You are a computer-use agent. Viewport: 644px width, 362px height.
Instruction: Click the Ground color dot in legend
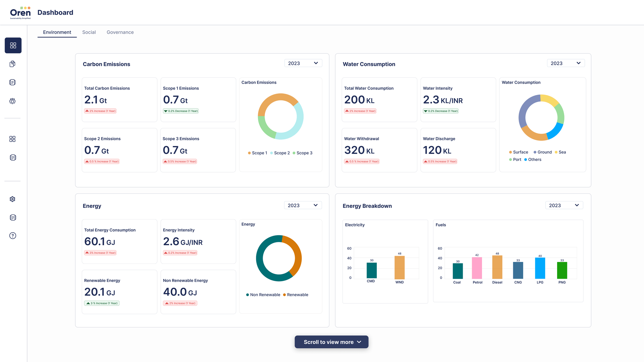[x=535, y=152]
